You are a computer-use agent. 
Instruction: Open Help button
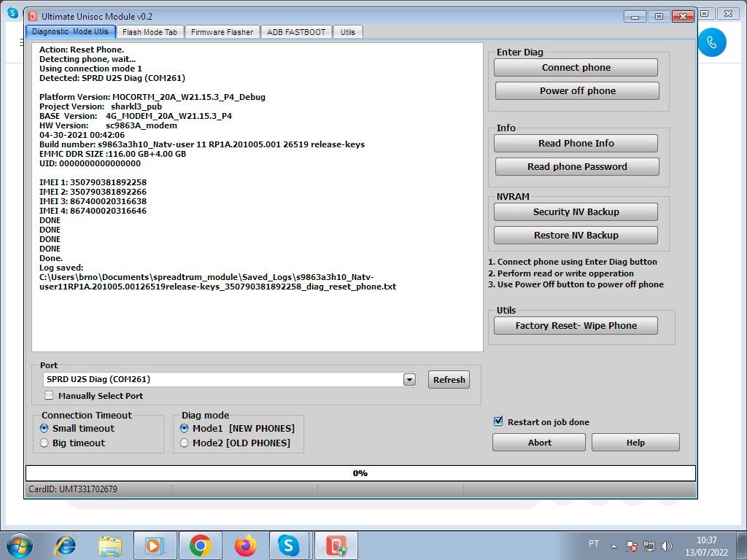coord(635,443)
